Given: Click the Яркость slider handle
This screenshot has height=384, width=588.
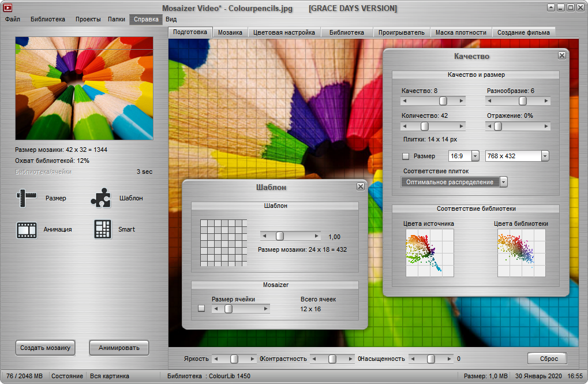Looking at the screenshot, I should [x=234, y=359].
